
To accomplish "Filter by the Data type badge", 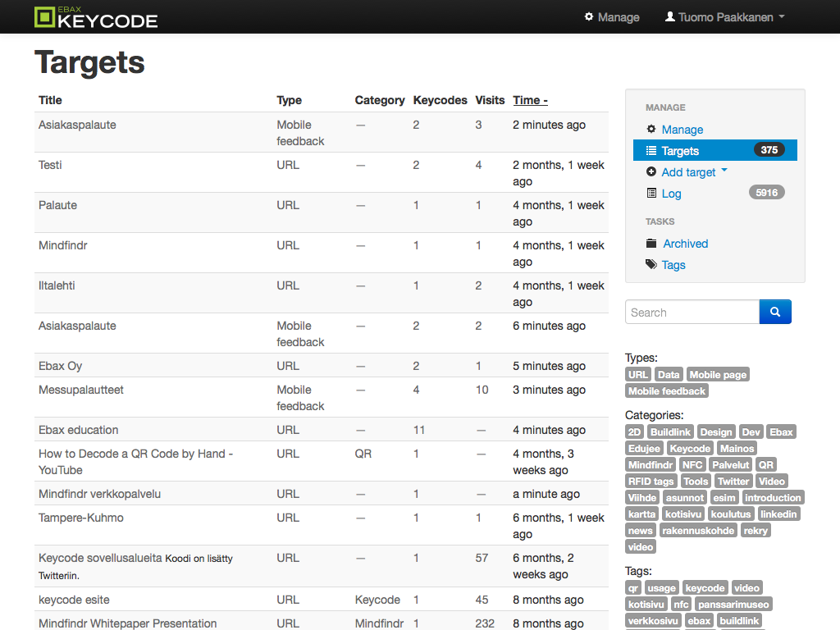I will pyautogui.click(x=668, y=374).
